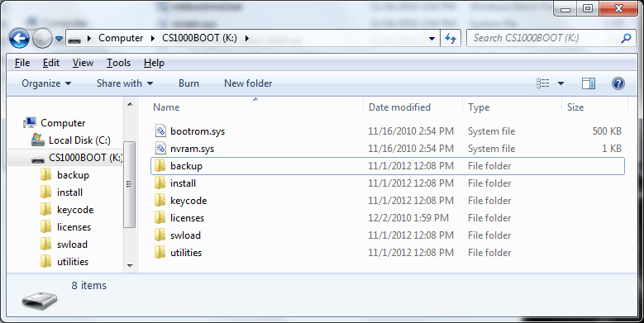The width and height of the screenshot is (644, 323).
Task: Click backup folder icon in file list
Action: tap(160, 166)
